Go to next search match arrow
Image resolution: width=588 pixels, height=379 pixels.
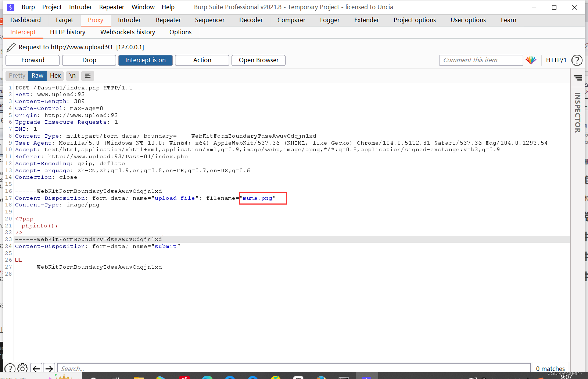click(49, 368)
